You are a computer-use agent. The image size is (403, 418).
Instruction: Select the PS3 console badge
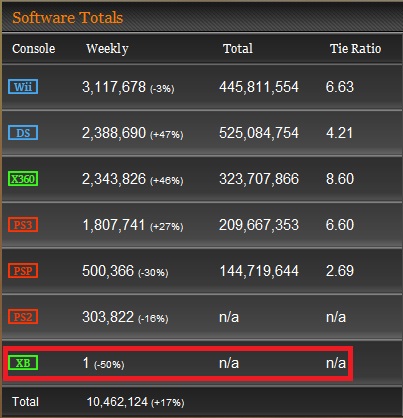pos(23,225)
